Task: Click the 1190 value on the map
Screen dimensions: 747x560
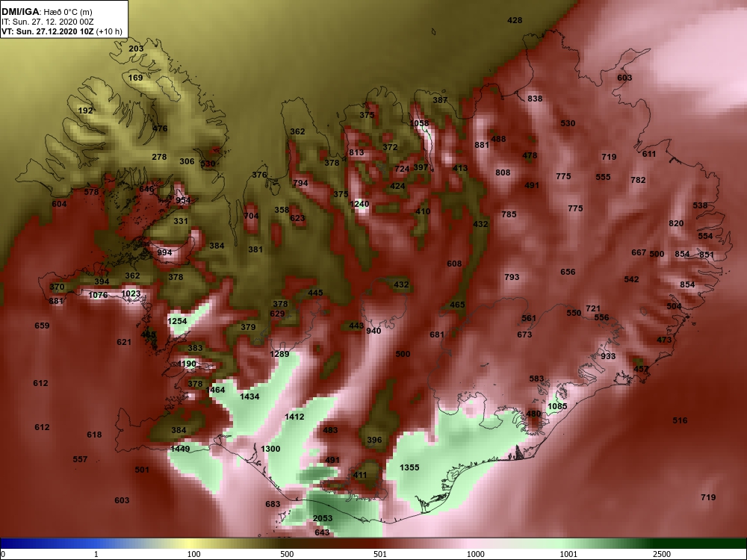Action: coord(187,364)
